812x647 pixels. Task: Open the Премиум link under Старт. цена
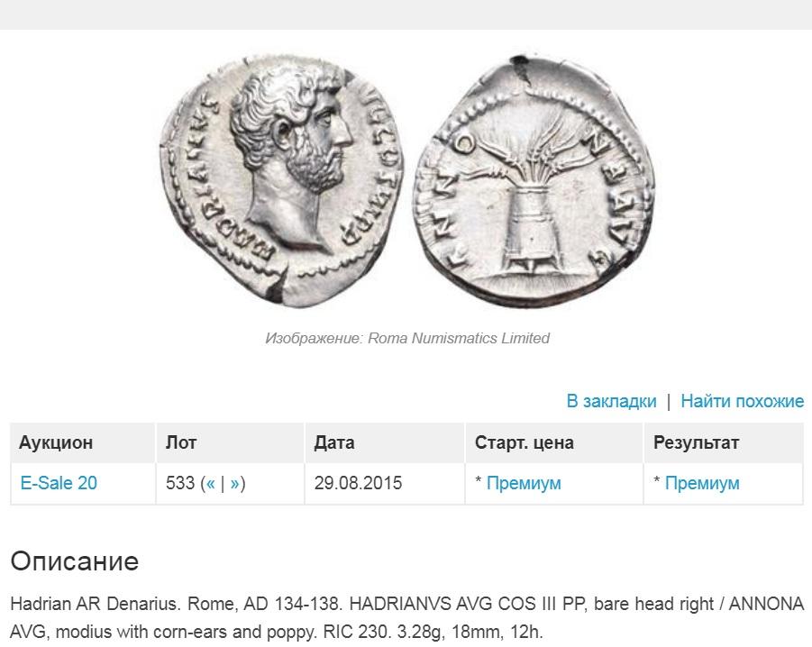point(524,483)
